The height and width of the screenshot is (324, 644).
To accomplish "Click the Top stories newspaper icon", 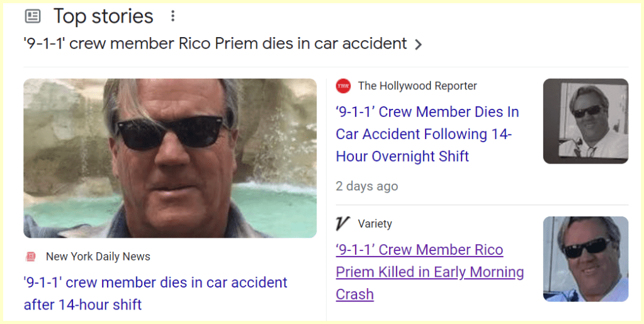I will coord(32,16).
